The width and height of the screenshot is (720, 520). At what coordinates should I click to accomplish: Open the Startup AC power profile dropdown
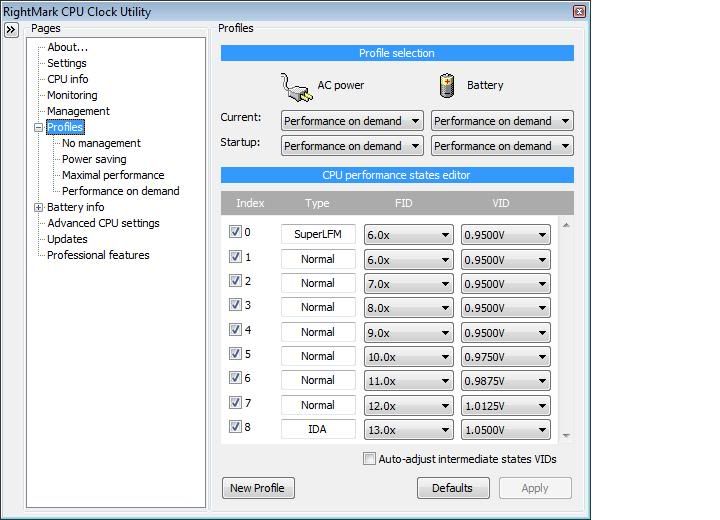click(352, 146)
